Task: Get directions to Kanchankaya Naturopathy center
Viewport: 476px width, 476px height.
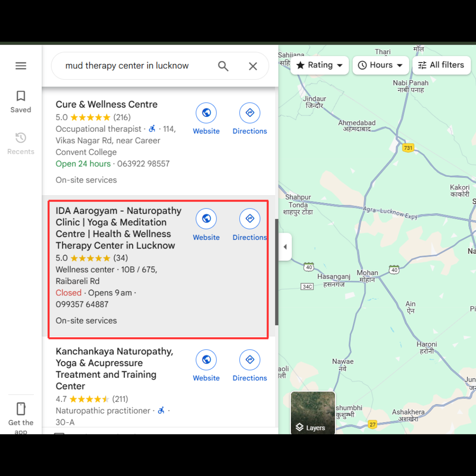Action: pos(249,360)
